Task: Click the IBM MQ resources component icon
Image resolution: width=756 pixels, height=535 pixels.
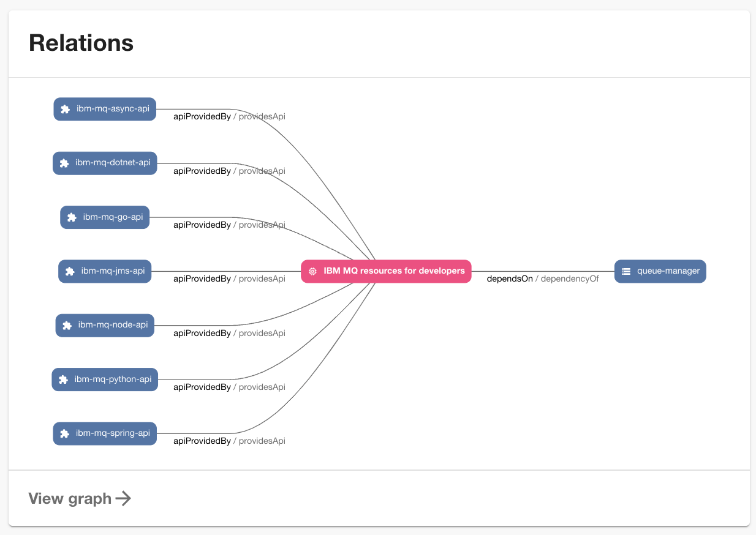Action: 312,271
